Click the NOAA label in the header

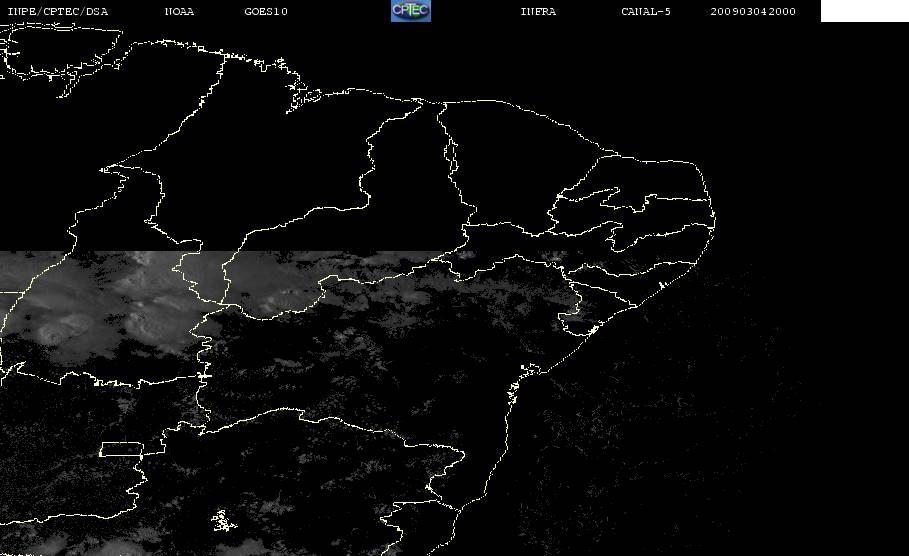[179, 12]
